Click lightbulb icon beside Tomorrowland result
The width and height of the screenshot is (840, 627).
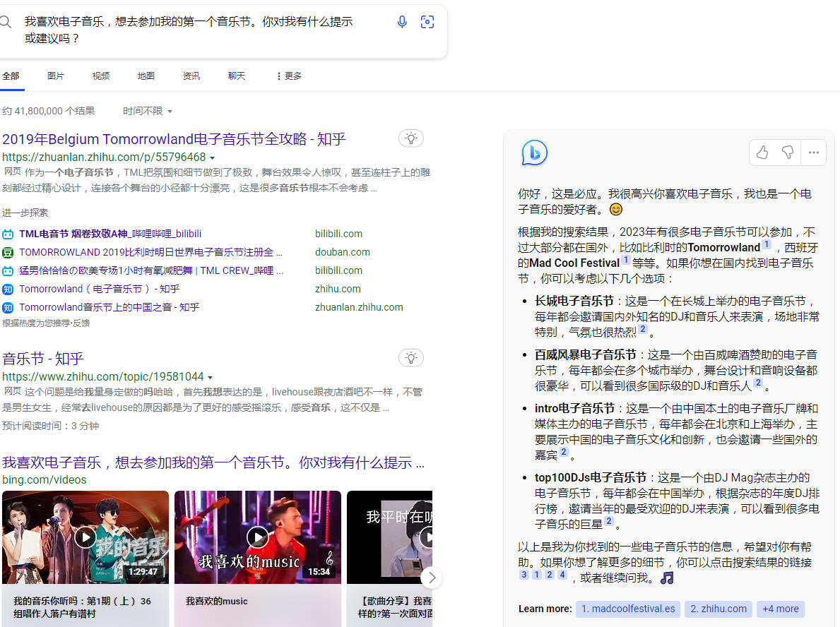pyautogui.click(x=411, y=138)
